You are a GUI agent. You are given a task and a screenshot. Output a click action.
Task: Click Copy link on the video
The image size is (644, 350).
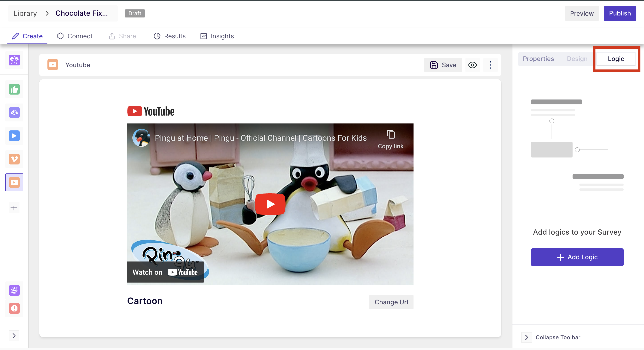(390, 139)
